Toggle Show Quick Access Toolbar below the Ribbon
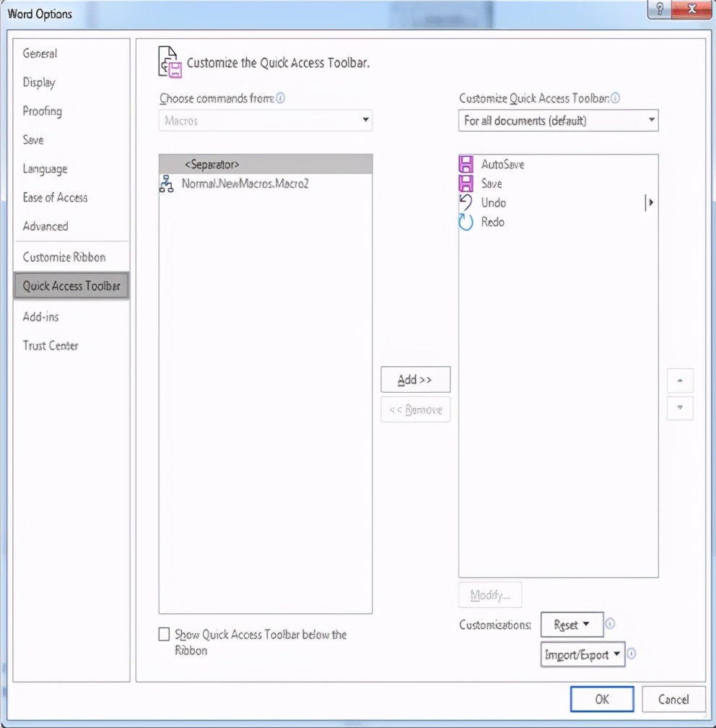This screenshot has width=716, height=728. pyautogui.click(x=164, y=634)
